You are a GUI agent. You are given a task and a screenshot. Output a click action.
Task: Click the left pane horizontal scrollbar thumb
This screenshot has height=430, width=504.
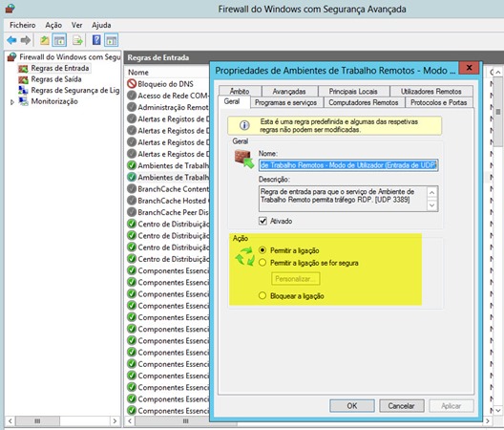[37, 421]
